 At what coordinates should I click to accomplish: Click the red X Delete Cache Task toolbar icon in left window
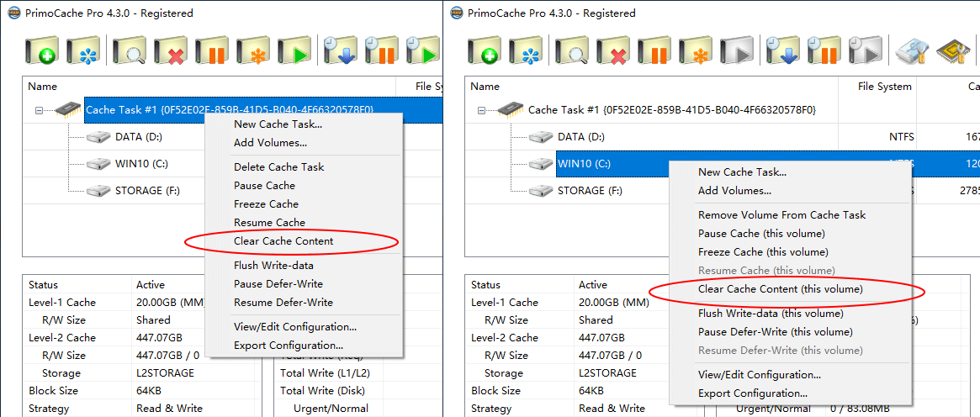coord(171,50)
